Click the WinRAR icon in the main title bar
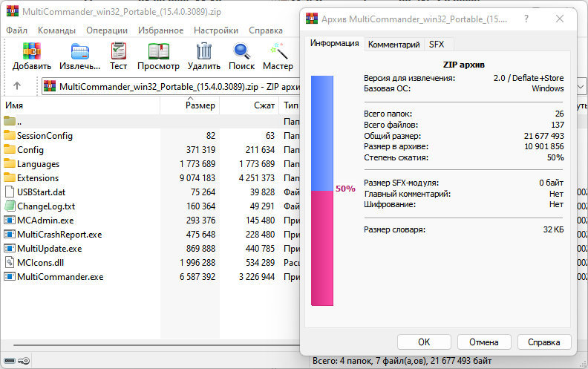 pos(13,10)
